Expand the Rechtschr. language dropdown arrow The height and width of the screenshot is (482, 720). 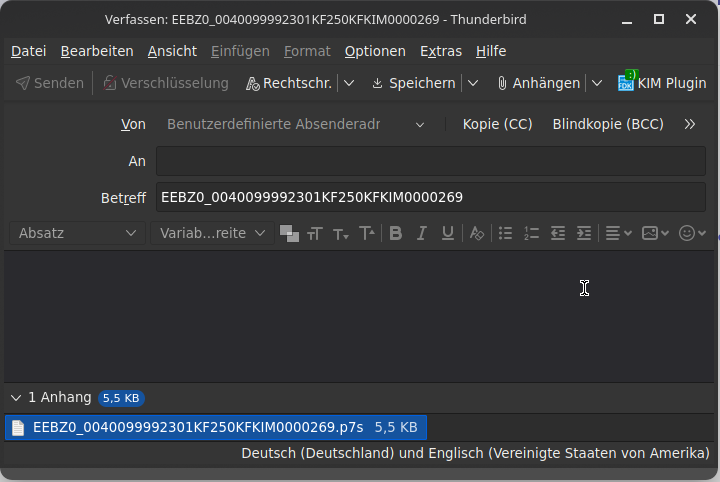[x=349, y=83]
